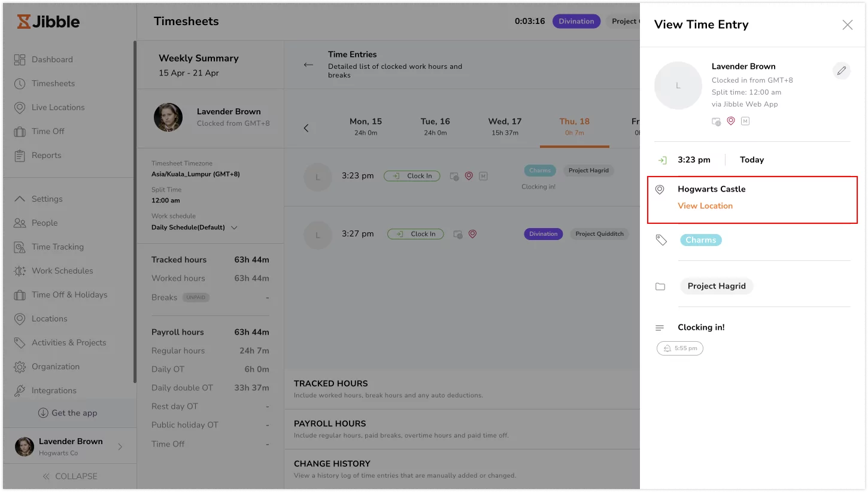The image size is (868, 492).
Task: Click the Charms tag in the entry list
Action: pyautogui.click(x=540, y=171)
